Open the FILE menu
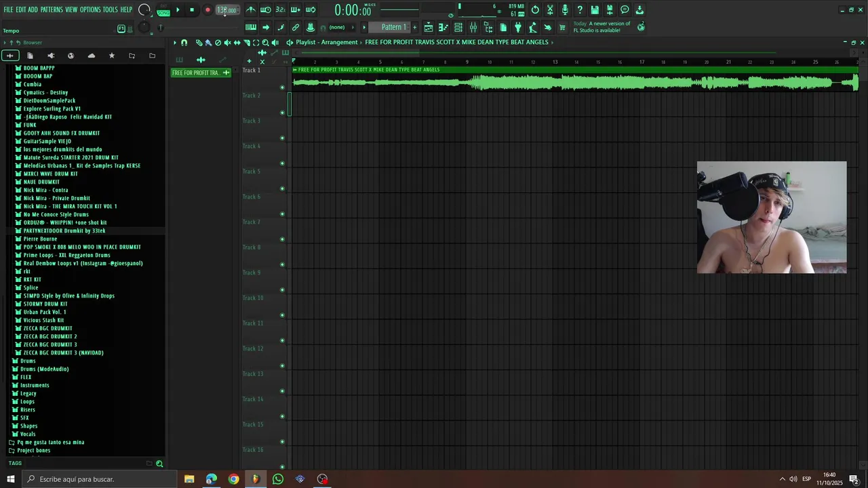Screen dimensions: 868x488 click(8, 9)
